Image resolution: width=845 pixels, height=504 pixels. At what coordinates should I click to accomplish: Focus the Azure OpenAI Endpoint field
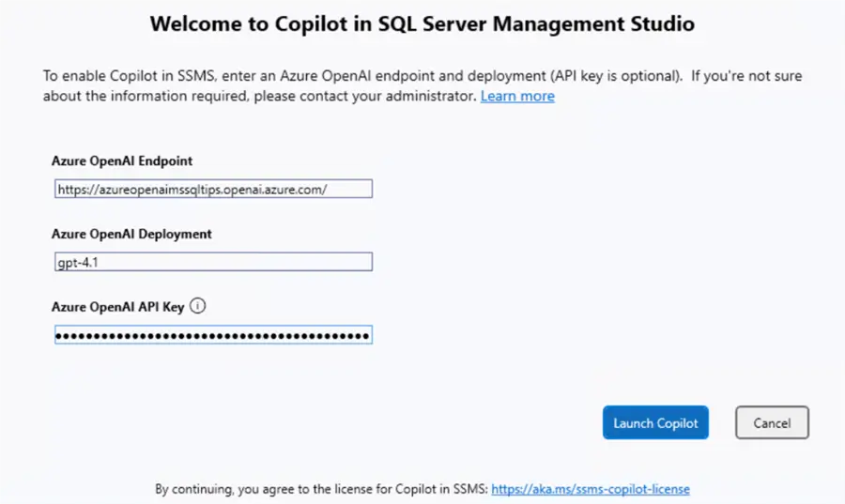(x=213, y=189)
